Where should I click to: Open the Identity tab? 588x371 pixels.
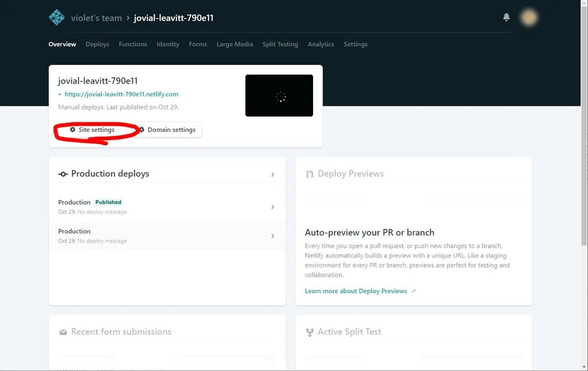(x=168, y=44)
